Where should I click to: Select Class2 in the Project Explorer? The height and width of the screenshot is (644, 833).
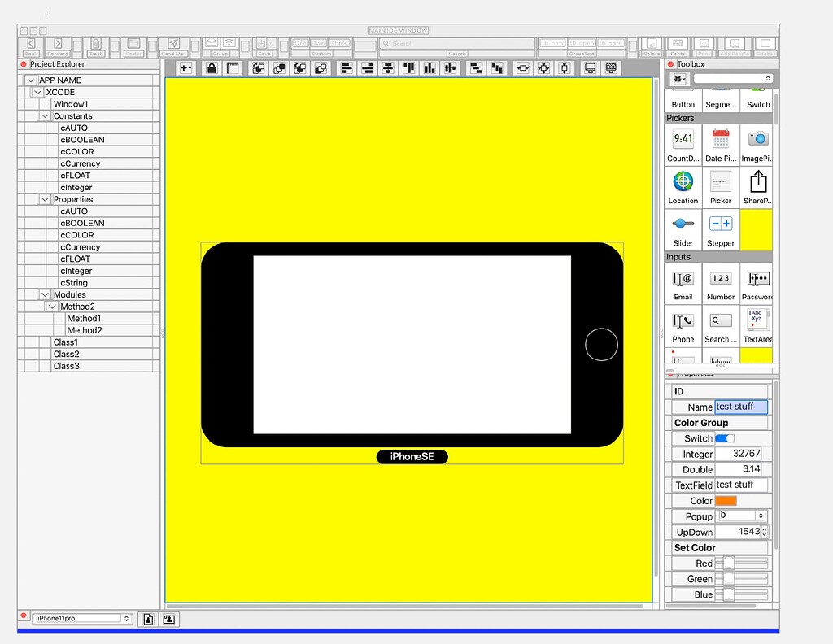click(x=66, y=355)
